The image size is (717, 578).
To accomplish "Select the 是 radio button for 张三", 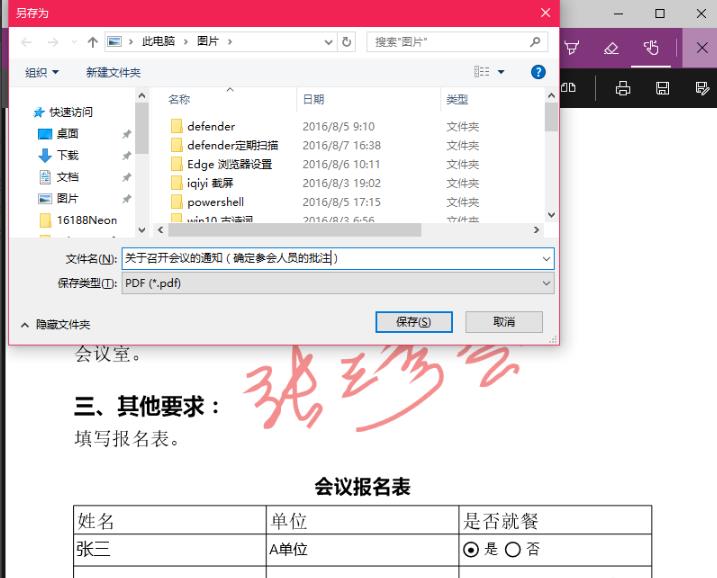I will [x=471, y=549].
